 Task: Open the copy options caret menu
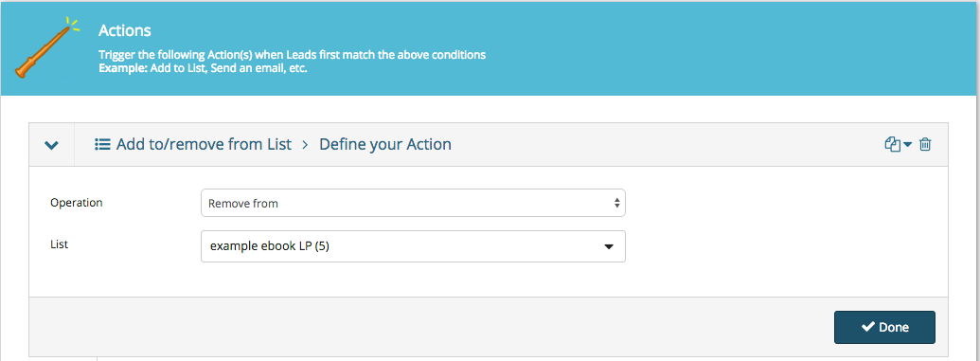(907, 145)
